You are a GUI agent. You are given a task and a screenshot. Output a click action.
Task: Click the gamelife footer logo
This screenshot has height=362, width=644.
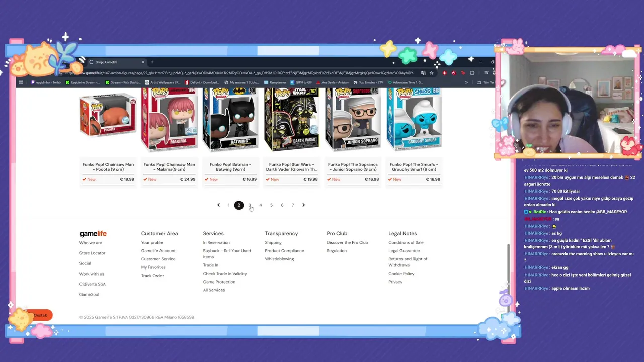93,234
